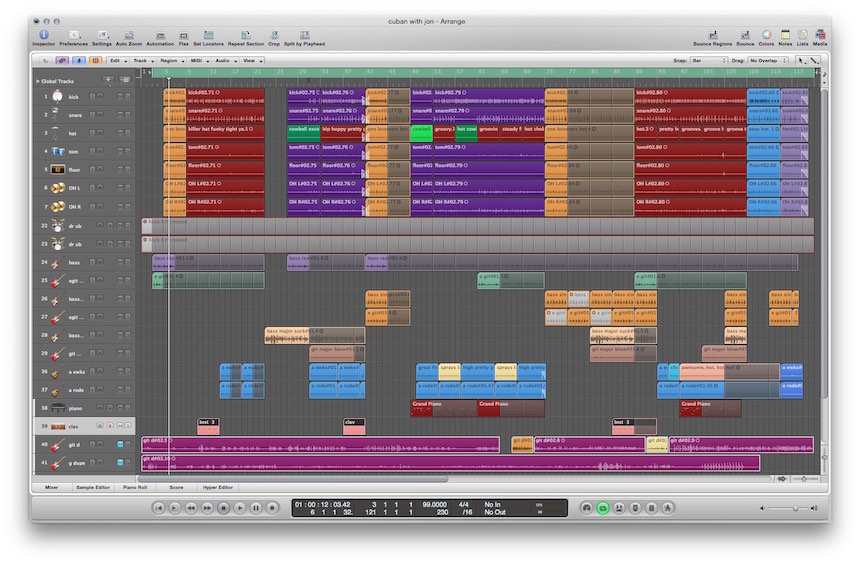Expand the Global Tracks disclosure triangle
Image resolution: width=860 pixels, height=564 pixels.
[x=38, y=80]
